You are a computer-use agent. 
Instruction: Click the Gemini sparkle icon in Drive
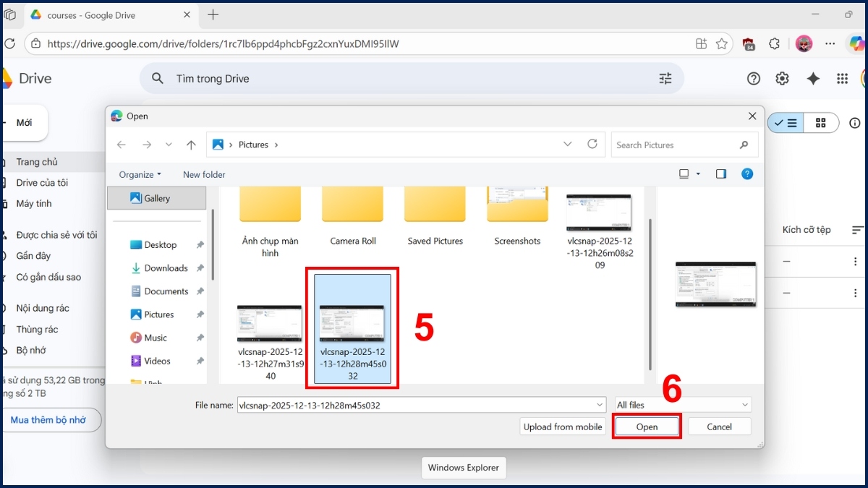[813, 79]
